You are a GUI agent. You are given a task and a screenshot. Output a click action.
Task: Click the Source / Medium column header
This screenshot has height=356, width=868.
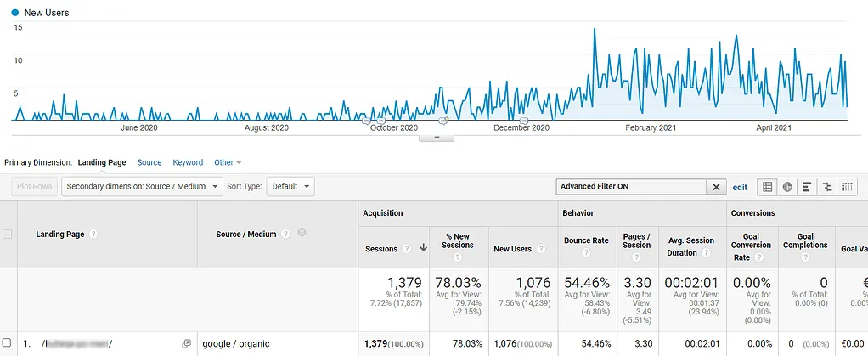click(245, 235)
